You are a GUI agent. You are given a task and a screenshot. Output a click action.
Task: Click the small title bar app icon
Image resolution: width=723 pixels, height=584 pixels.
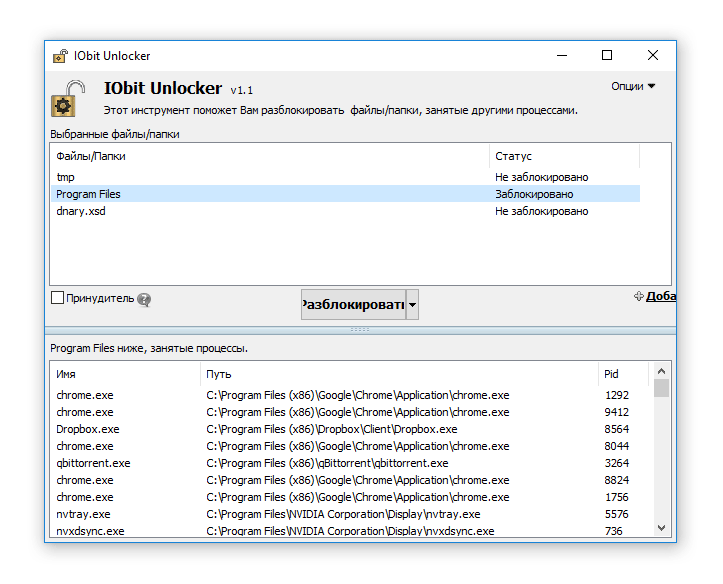tap(60, 56)
